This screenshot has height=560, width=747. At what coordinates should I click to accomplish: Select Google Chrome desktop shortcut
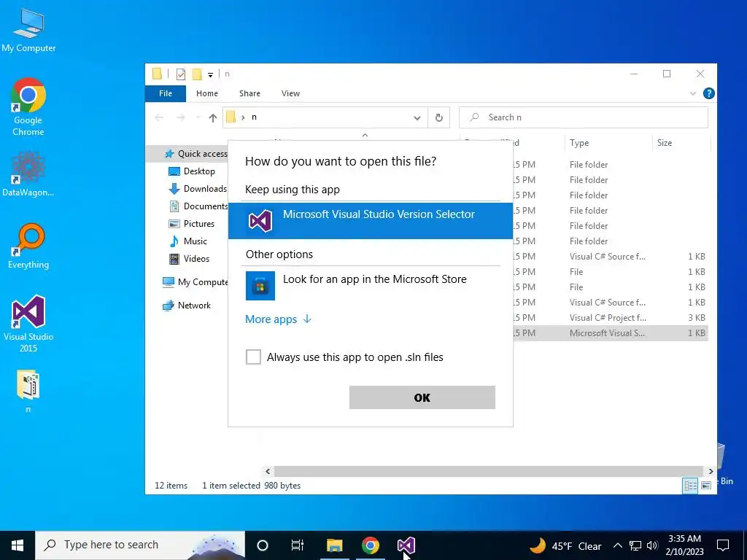(28, 107)
